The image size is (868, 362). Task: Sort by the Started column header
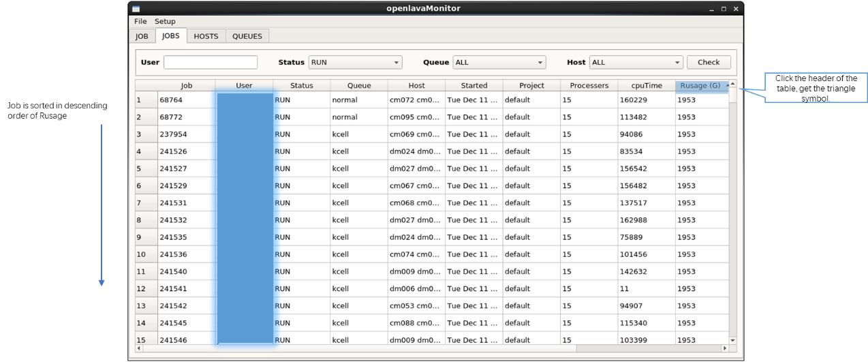[474, 85]
